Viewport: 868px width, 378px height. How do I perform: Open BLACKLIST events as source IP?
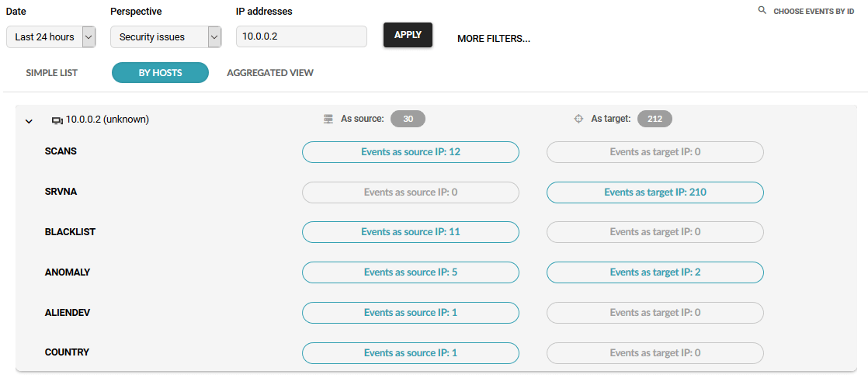coord(410,232)
